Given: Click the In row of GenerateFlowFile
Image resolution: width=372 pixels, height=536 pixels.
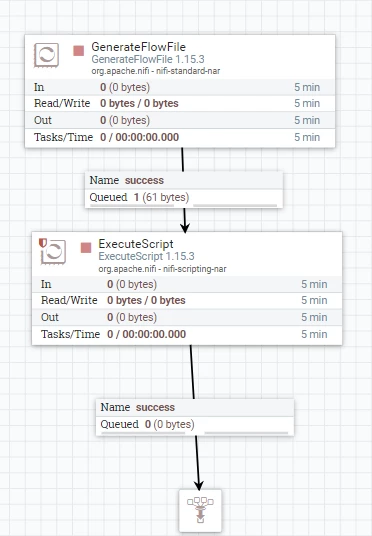Looking at the screenshot, I should pyautogui.click(x=180, y=87).
